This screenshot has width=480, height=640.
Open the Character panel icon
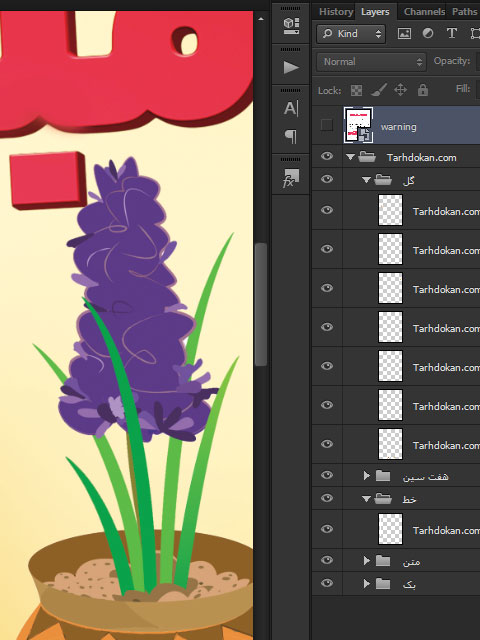(291, 109)
